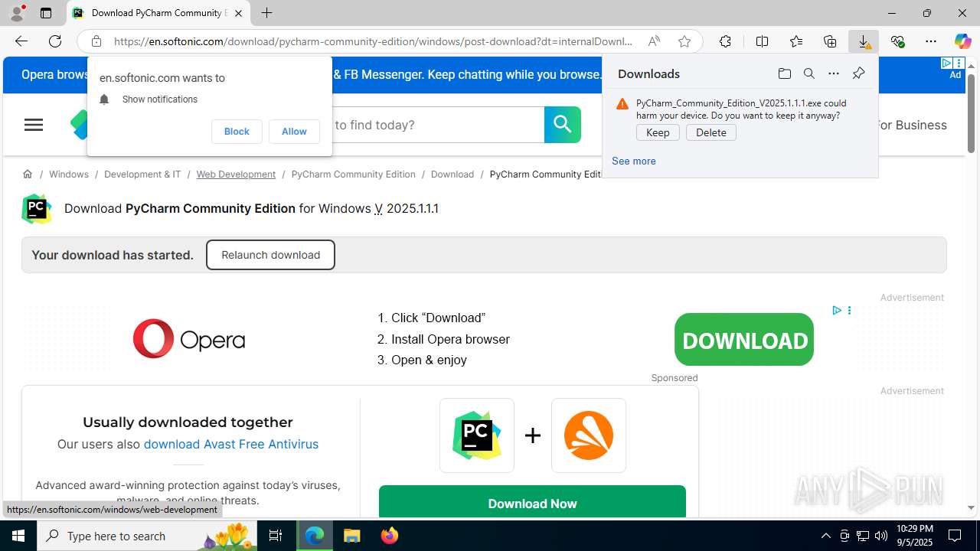Open Web Development breadcrumb link
980x551 pixels.
(x=236, y=174)
